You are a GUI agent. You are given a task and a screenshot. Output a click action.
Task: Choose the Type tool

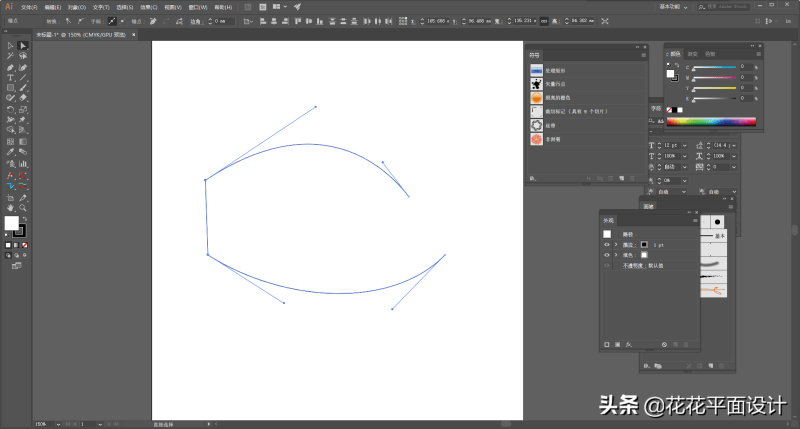point(10,77)
